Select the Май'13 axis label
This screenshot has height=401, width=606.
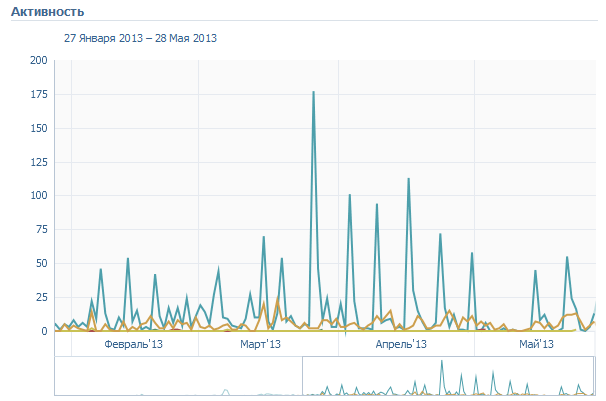[x=536, y=344]
